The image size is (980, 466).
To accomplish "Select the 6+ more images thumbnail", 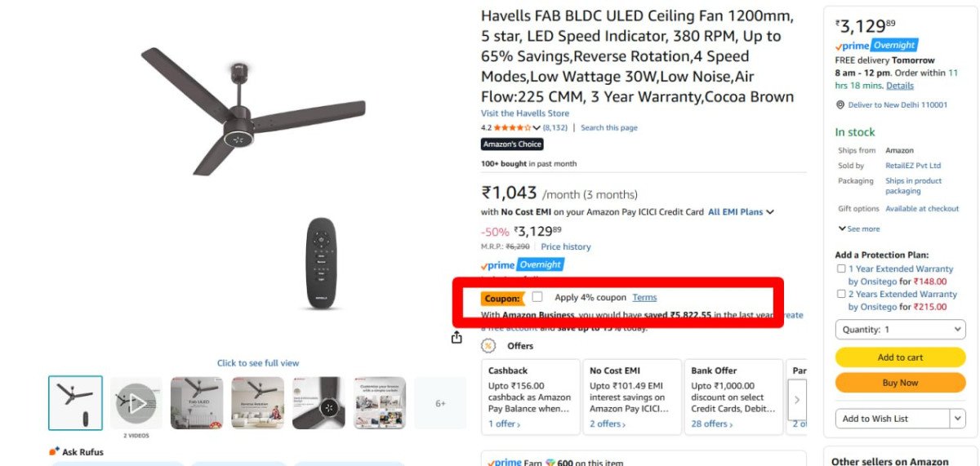I will coord(440,402).
